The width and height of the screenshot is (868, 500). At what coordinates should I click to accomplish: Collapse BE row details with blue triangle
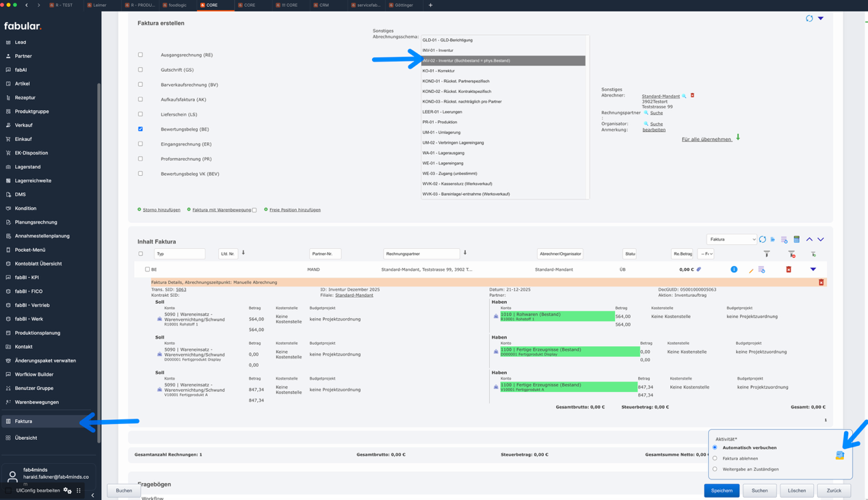point(813,269)
